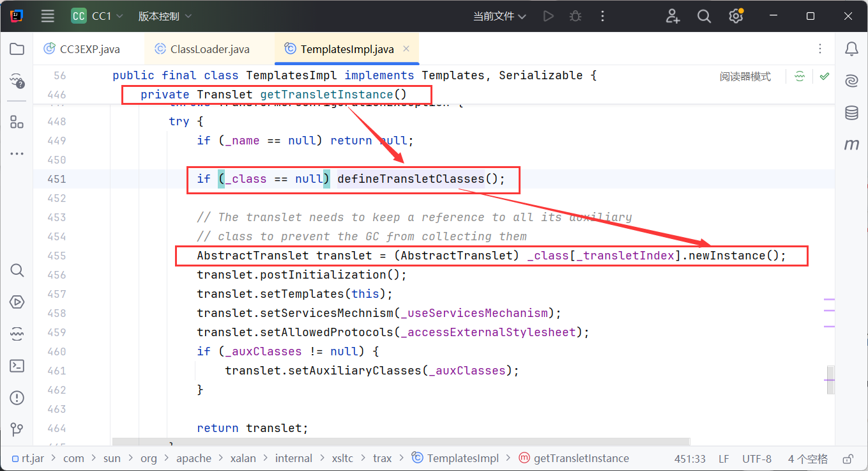Open the Database tool window
Viewport: 868px width, 471px height.
click(x=851, y=113)
